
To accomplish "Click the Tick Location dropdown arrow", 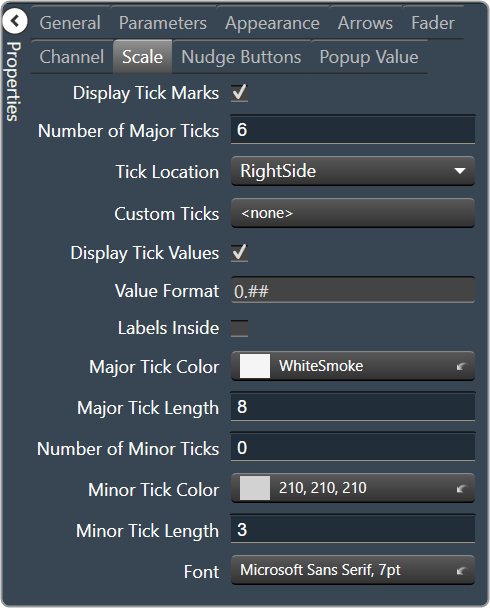I will [x=460, y=171].
